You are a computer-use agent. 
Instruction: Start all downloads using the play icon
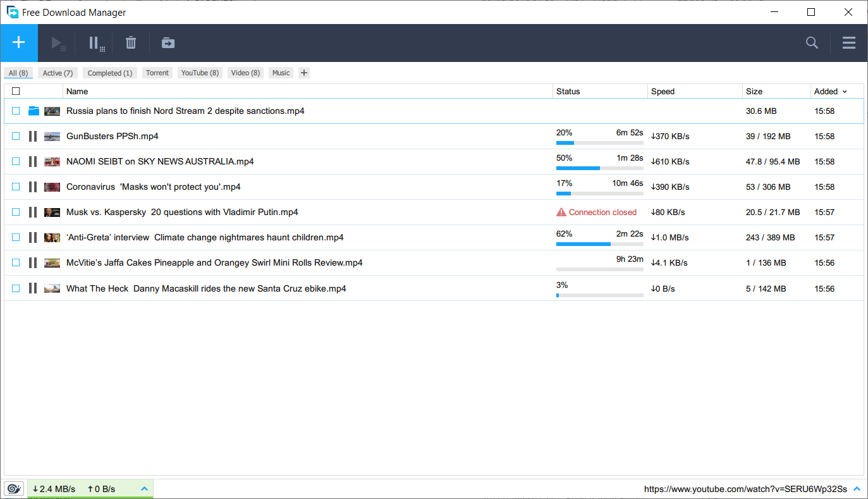pos(58,43)
